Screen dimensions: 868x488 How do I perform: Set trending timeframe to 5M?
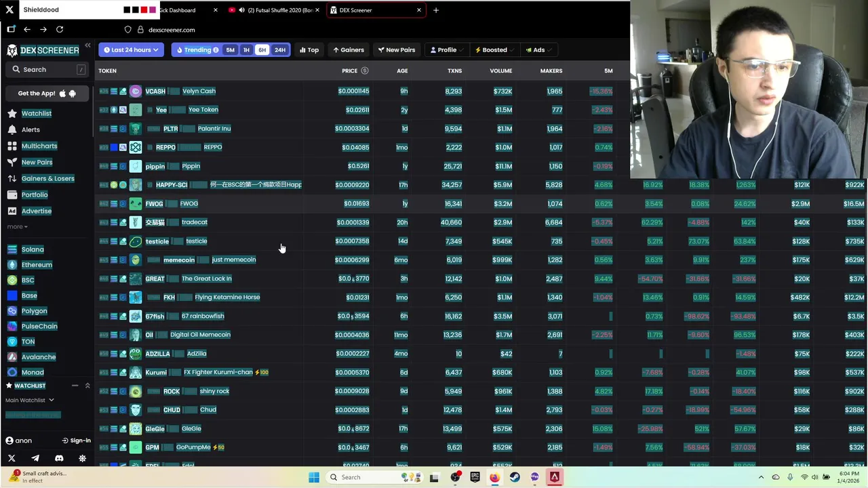tap(230, 50)
